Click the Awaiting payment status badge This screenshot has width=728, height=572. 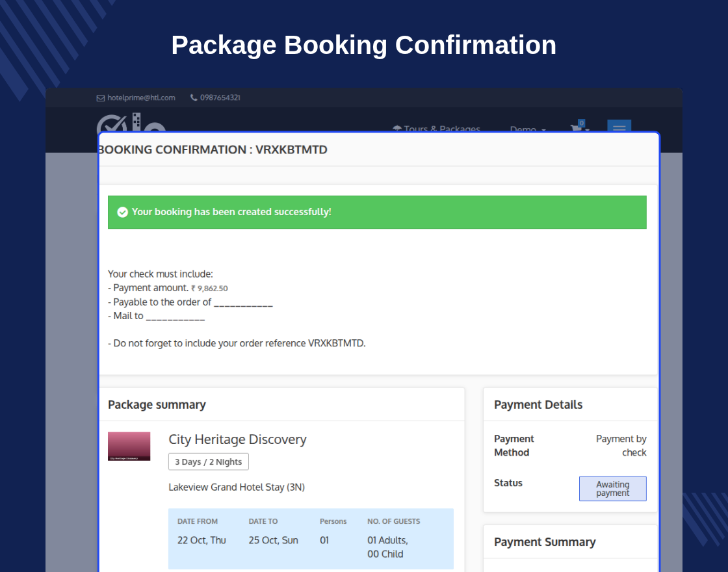coord(612,488)
